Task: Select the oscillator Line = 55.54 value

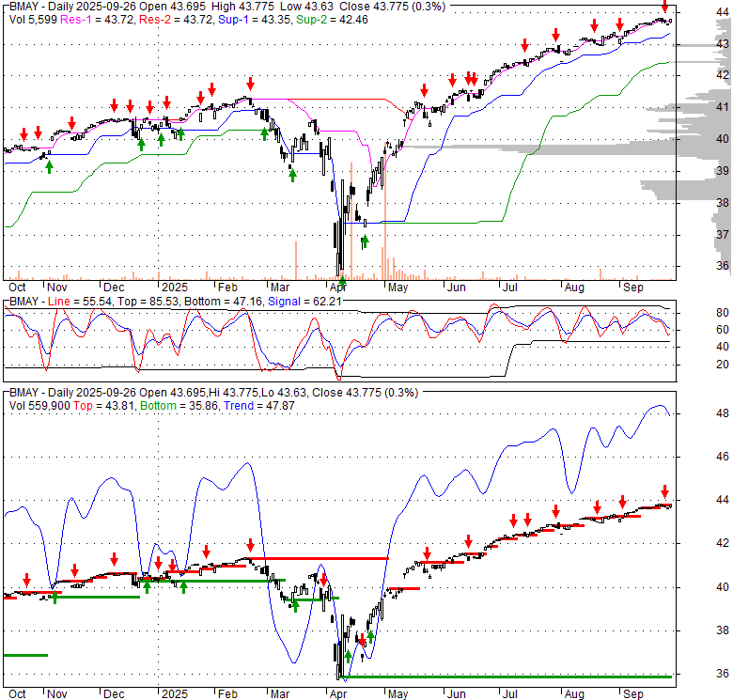Action: coord(80,302)
